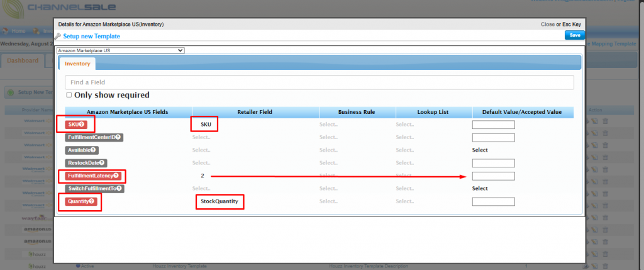The width and height of the screenshot is (644, 270).
Task: Open the Retailer Field selector for RestockDate
Action: click(x=201, y=163)
